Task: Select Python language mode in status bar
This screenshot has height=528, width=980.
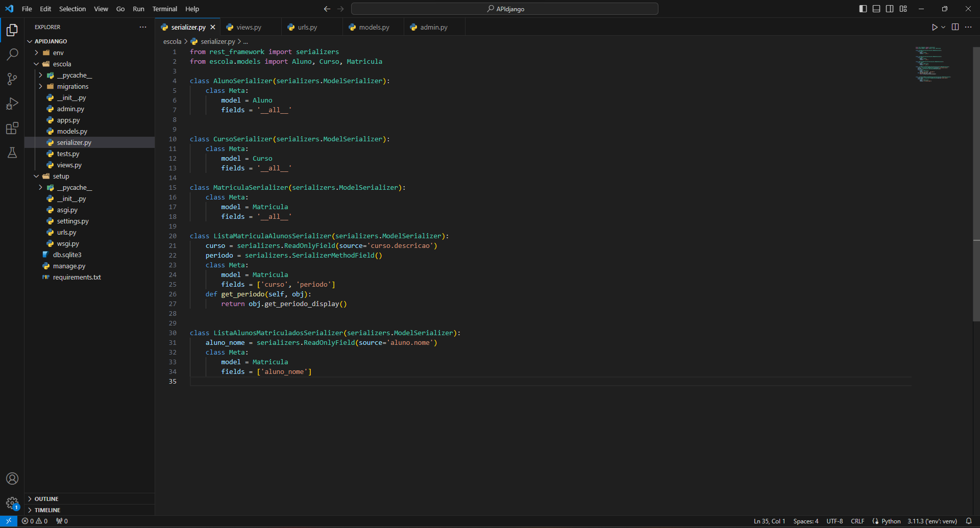Action: (891, 521)
